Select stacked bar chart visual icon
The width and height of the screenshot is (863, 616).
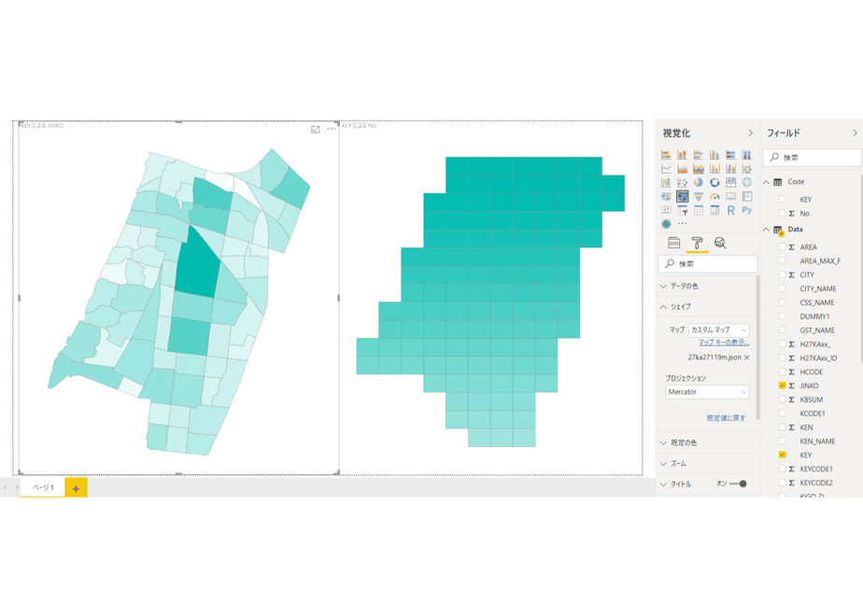666,155
